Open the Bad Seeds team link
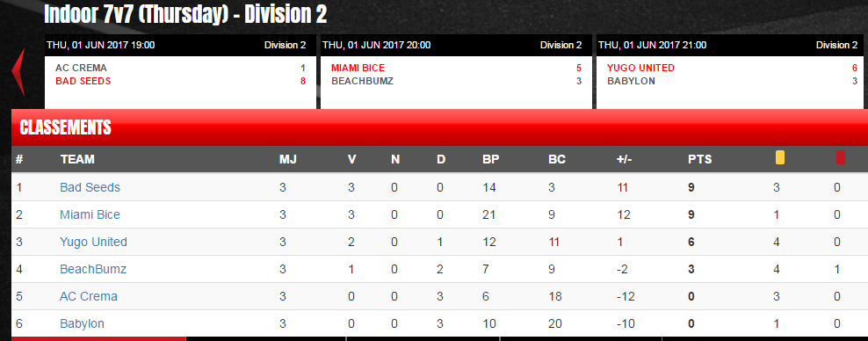The width and height of the screenshot is (868, 341). point(90,188)
